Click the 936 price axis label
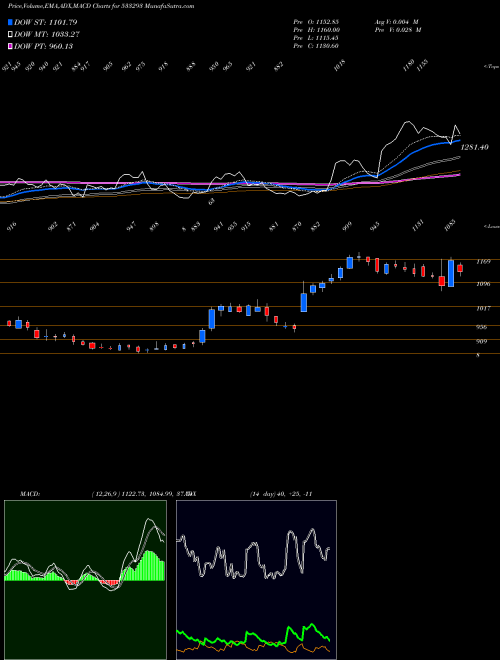Viewport: 500px width, 660px height. (x=481, y=327)
